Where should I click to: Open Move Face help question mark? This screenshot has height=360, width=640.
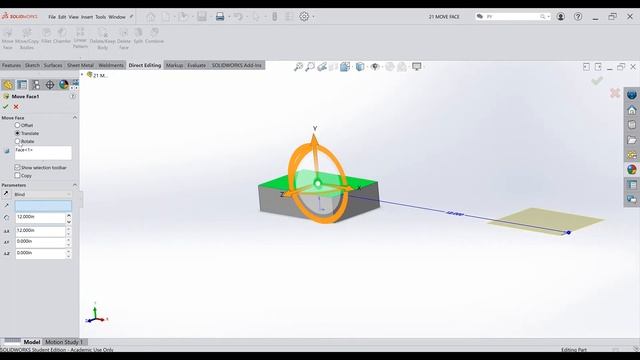(73, 96)
